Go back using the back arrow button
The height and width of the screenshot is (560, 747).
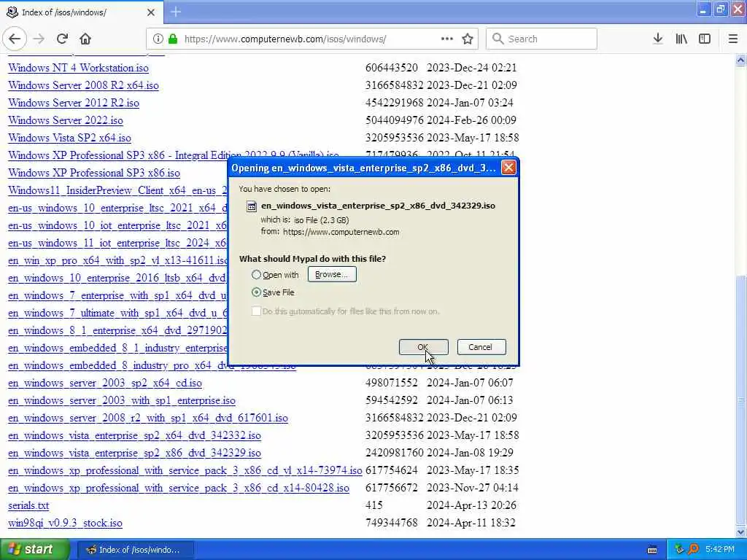pyautogui.click(x=15, y=39)
